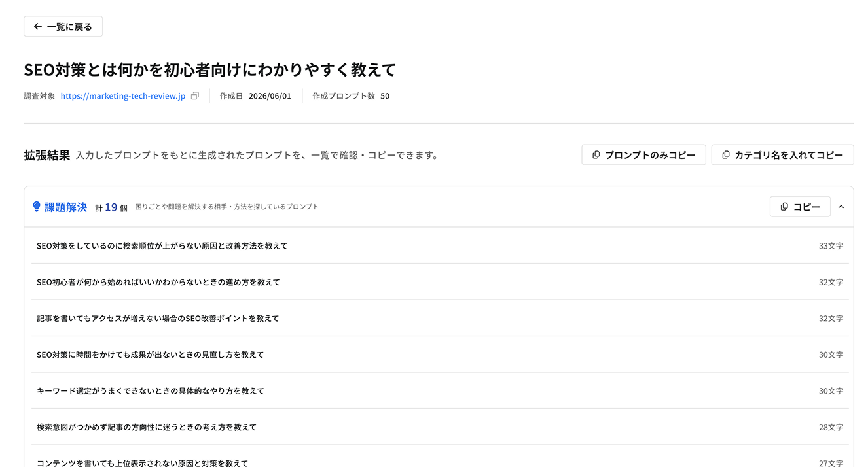The image size is (868, 467).
Task: Click the 28文字 character count
Action: (831, 427)
